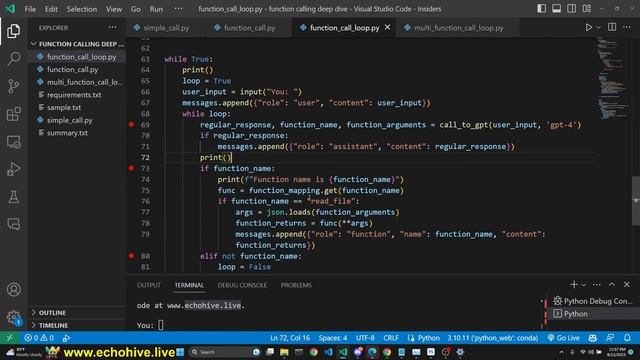Open function_call.py in explorer

[x=77, y=69]
